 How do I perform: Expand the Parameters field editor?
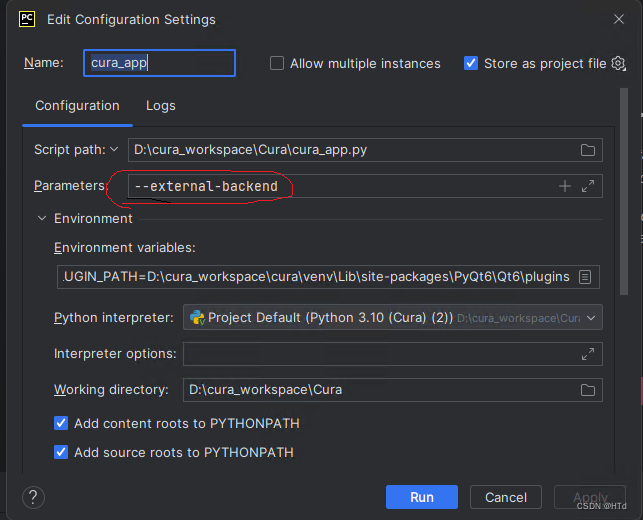click(588, 186)
